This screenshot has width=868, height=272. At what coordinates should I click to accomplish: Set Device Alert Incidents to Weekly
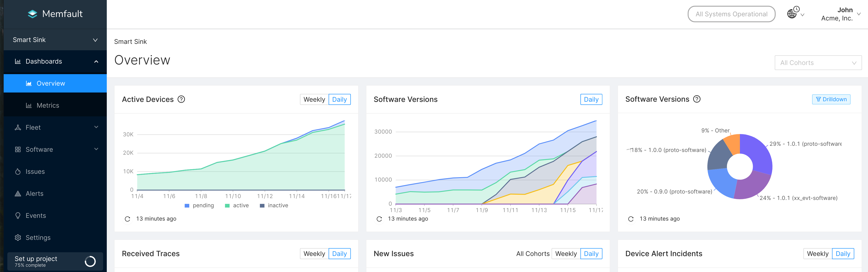[817, 253]
